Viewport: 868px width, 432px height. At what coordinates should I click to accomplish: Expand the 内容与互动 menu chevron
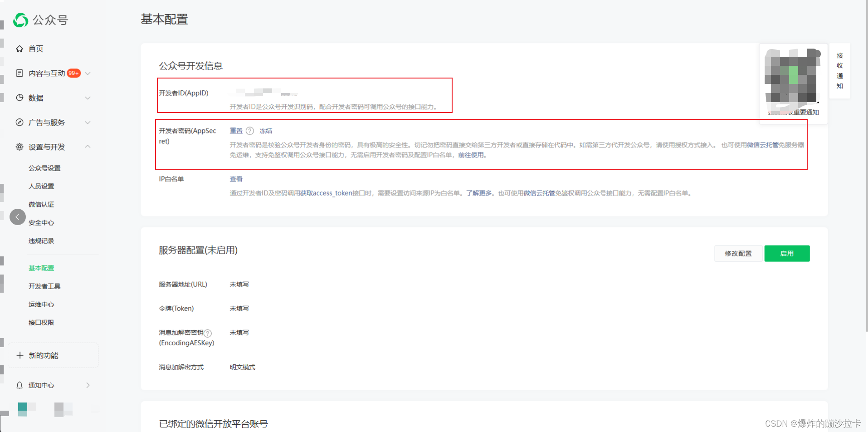coord(88,73)
